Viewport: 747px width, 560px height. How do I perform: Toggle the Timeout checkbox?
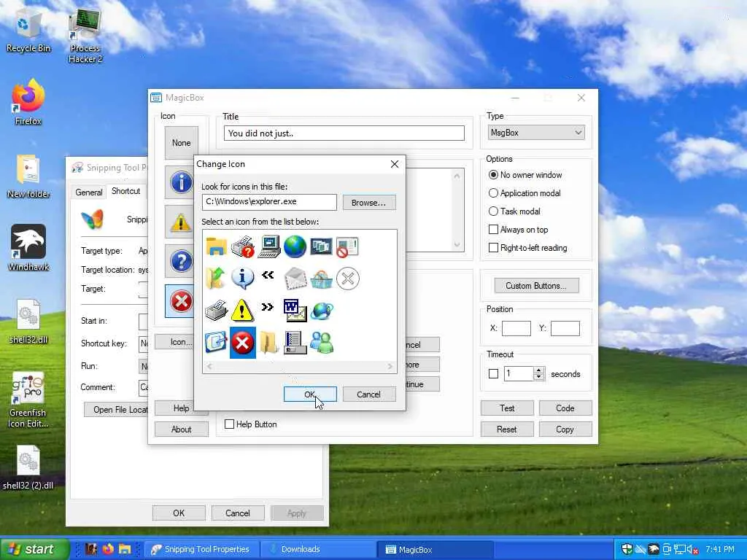(494, 374)
